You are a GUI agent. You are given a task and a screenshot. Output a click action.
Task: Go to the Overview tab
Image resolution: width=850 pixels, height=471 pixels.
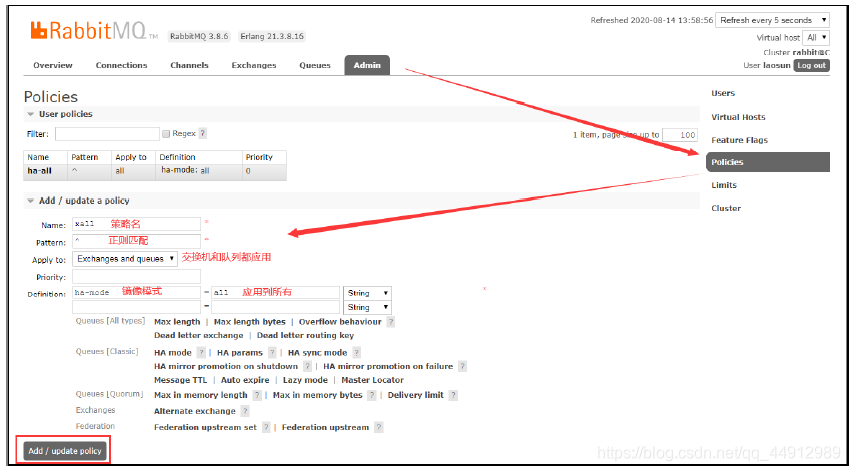(x=53, y=65)
